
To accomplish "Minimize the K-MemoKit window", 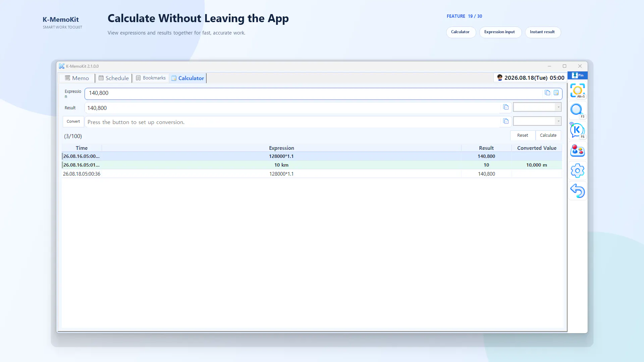I will pos(549,66).
